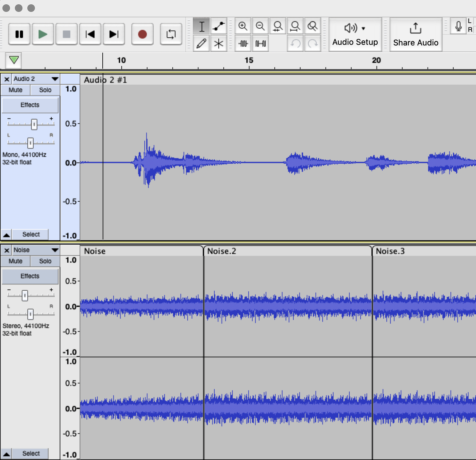Silence the audio selection

click(x=260, y=43)
